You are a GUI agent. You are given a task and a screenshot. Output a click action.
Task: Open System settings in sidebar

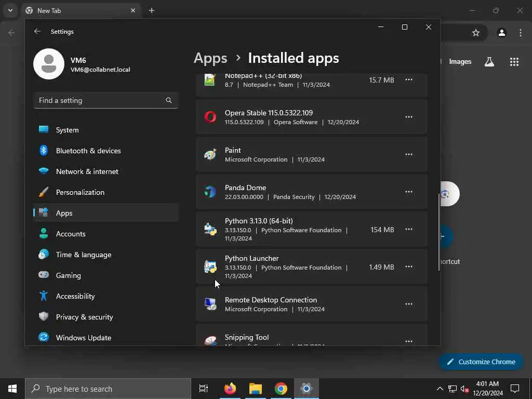tap(106, 130)
